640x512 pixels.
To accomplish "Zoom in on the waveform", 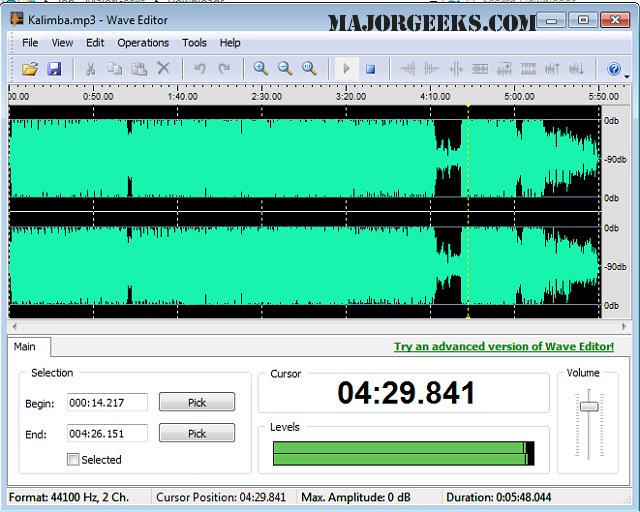I will pos(260,69).
